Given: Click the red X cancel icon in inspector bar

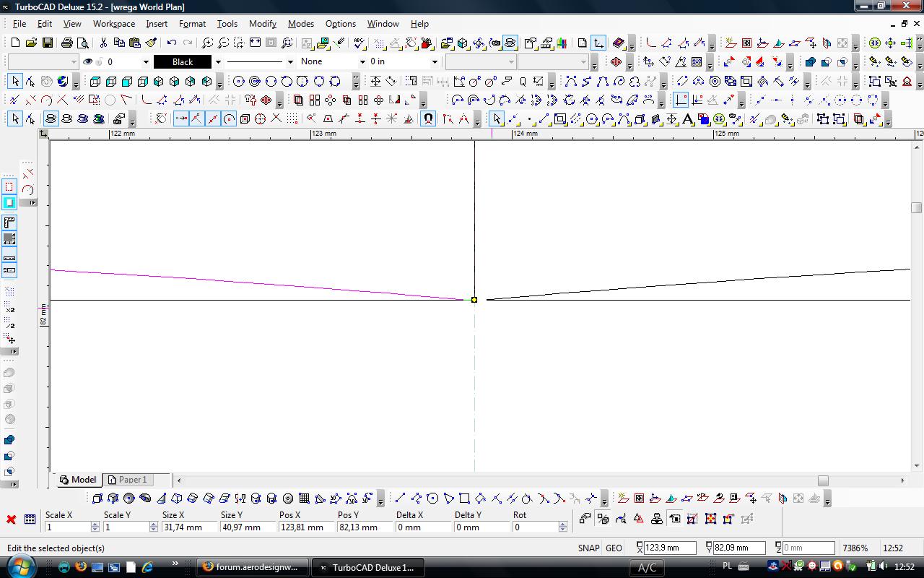Looking at the screenshot, I should (x=11, y=519).
